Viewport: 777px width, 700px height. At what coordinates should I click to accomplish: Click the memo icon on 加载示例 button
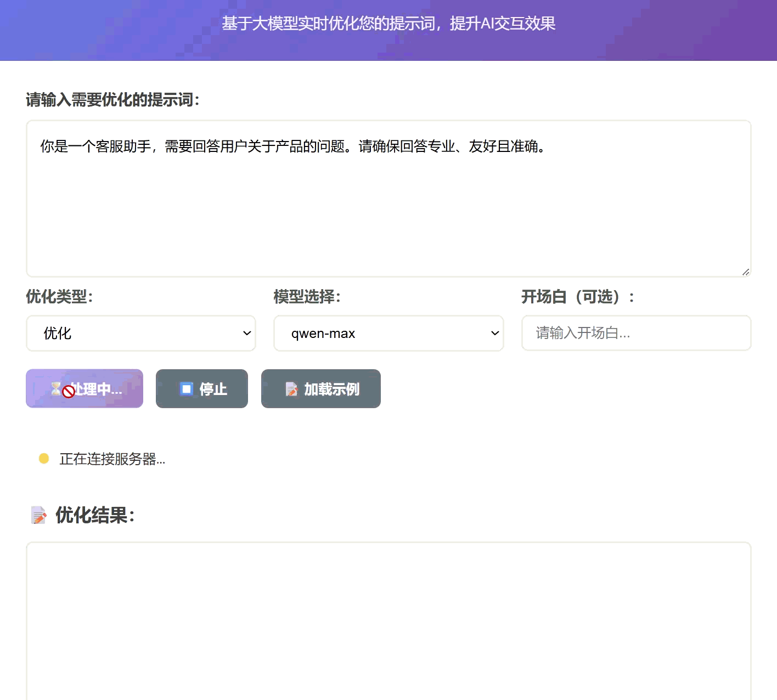point(291,388)
